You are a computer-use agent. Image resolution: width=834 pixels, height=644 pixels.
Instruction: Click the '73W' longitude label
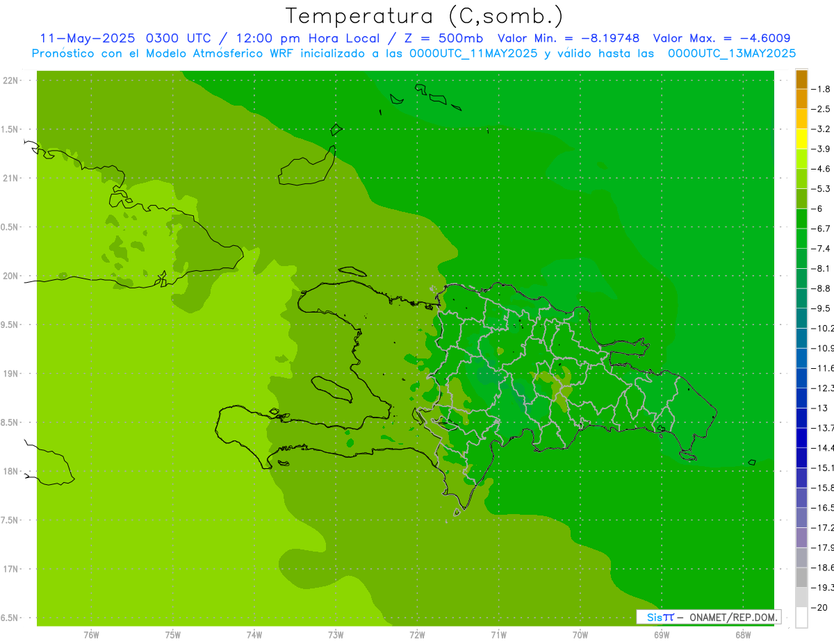(x=336, y=635)
